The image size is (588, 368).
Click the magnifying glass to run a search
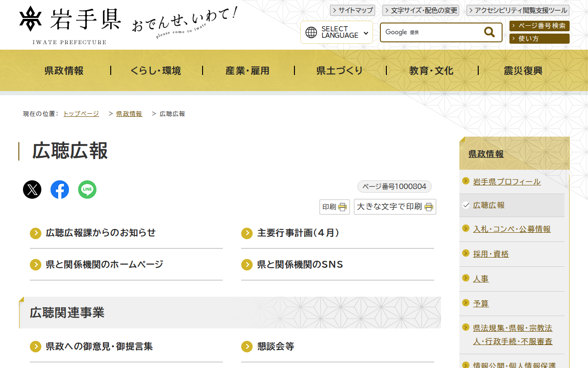point(489,32)
